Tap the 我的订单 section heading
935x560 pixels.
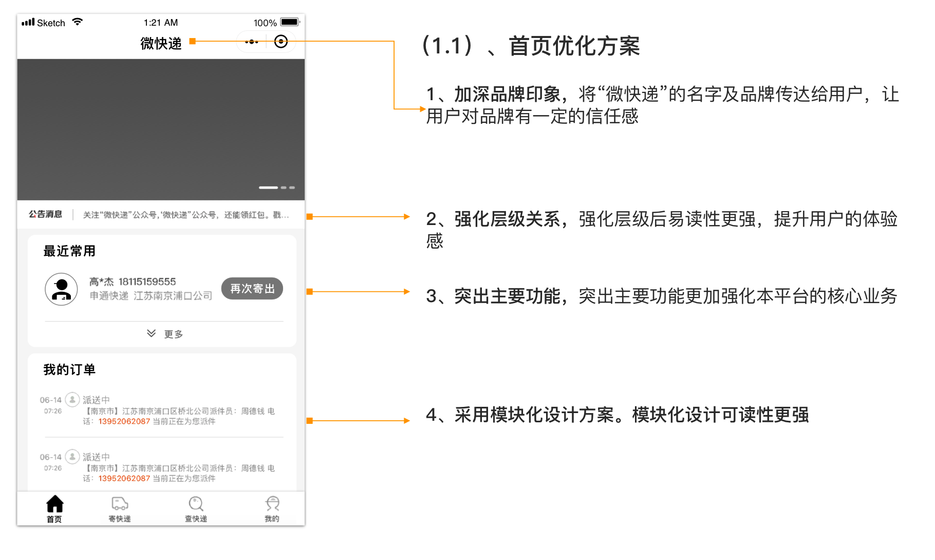click(69, 370)
